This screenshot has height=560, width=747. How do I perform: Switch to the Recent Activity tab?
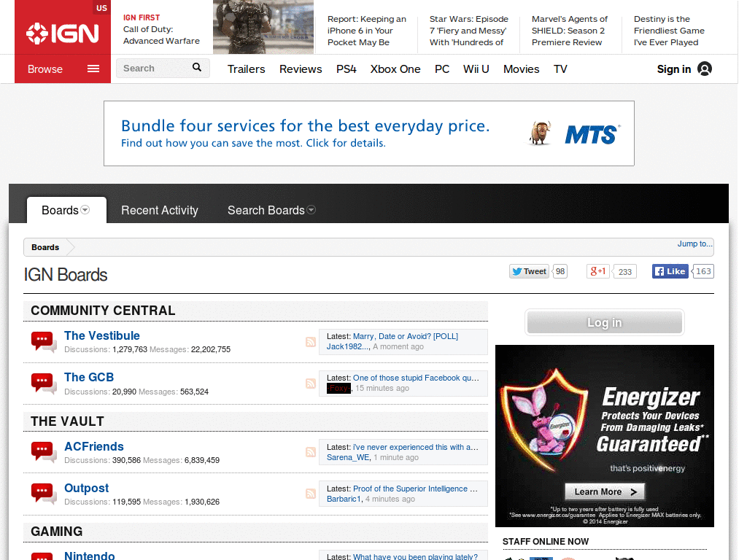pyautogui.click(x=160, y=211)
